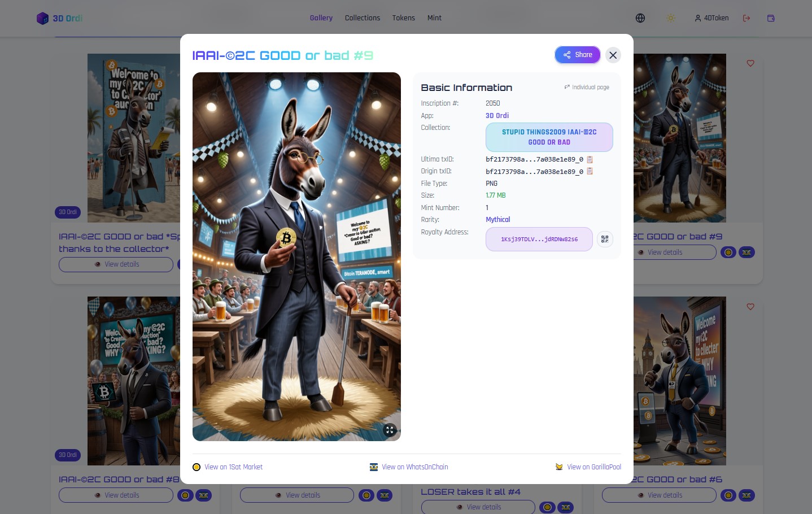Favorite the GOOD or bad #9 card
Screen dimensions: 812x514
(x=750, y=63)
